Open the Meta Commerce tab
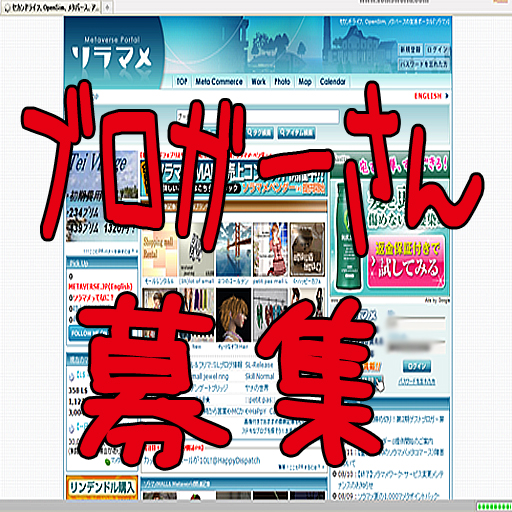The width and height of the screenshot is (512, 512). point(219,82)
